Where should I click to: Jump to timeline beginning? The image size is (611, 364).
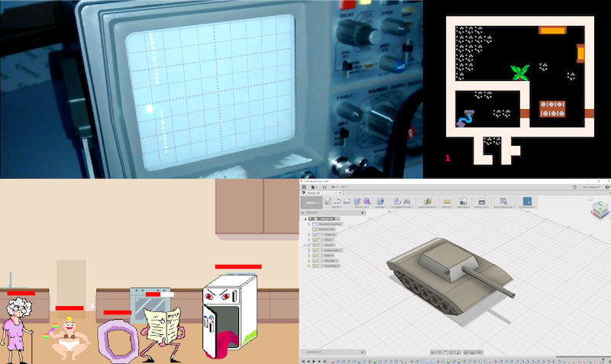click(302, 361)
